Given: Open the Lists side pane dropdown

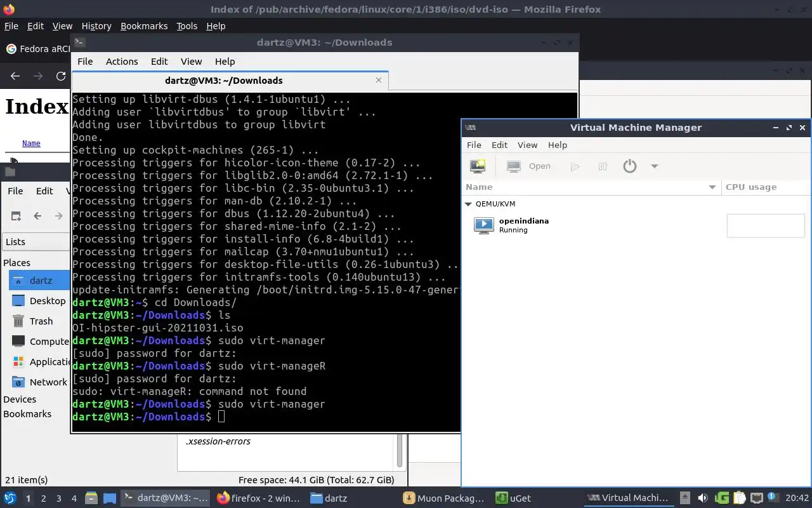Looking at the screenshot, I should pyautogui.click(x=36, y=242).
